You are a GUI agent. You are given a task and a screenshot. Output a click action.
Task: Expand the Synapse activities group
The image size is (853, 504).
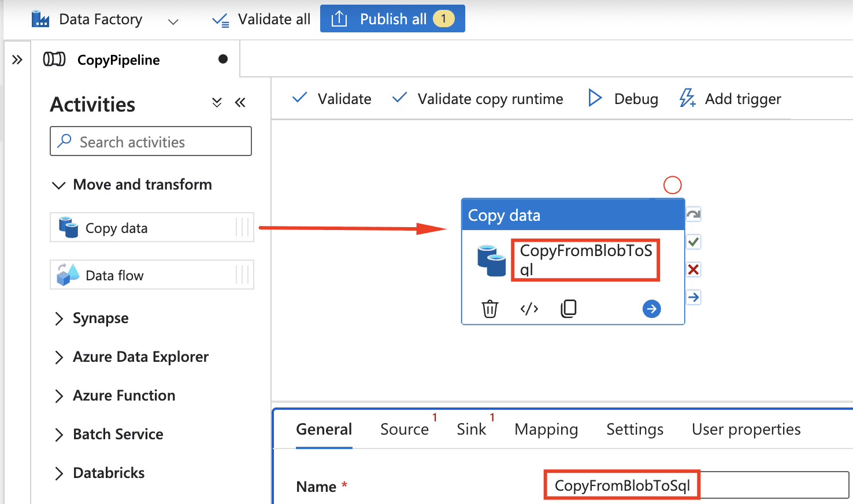58,318
